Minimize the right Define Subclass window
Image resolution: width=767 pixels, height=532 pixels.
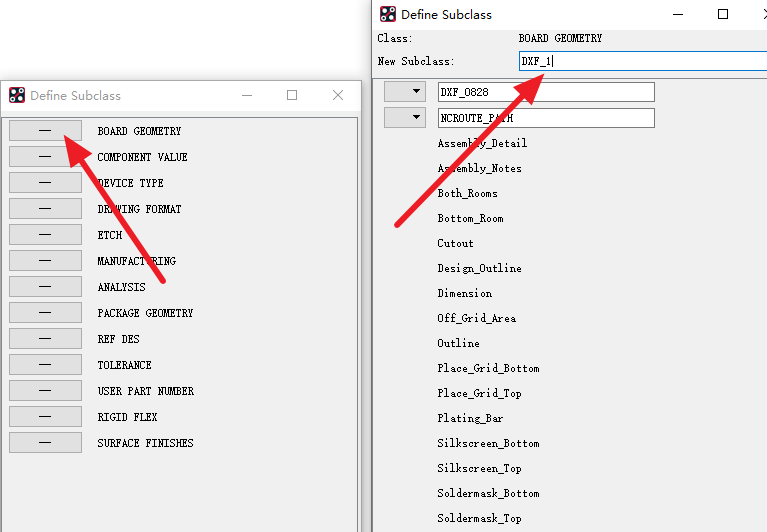(x=678, y=14)
